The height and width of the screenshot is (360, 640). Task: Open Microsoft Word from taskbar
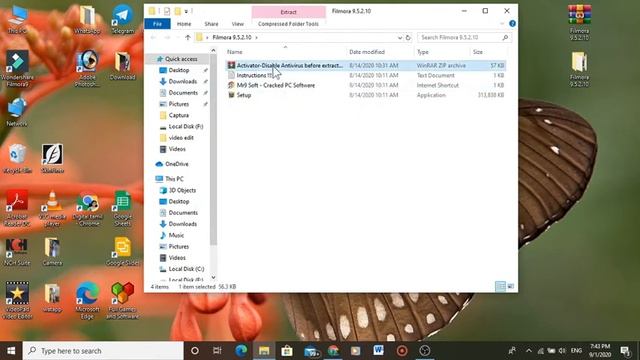(x=378, y=351)
